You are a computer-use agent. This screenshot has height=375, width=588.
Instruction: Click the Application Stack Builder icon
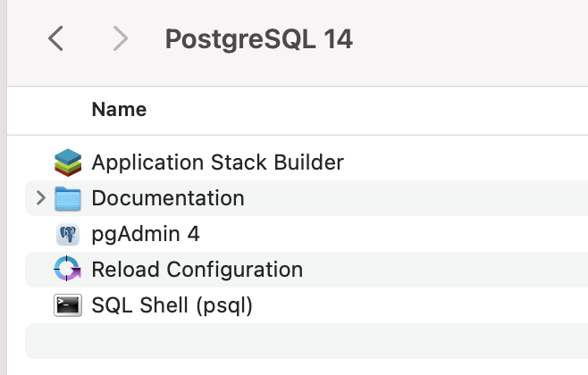pyautogui.click(x=68, y=162)
